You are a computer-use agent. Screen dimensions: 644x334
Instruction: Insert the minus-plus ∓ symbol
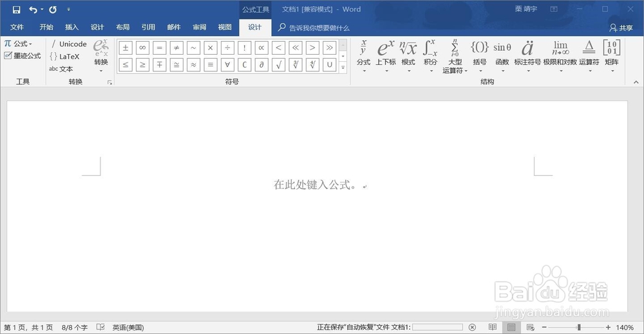click(159, 65)
